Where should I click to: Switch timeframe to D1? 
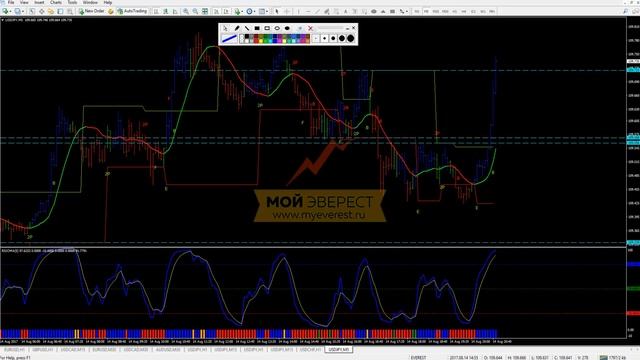tap(473, 11)
